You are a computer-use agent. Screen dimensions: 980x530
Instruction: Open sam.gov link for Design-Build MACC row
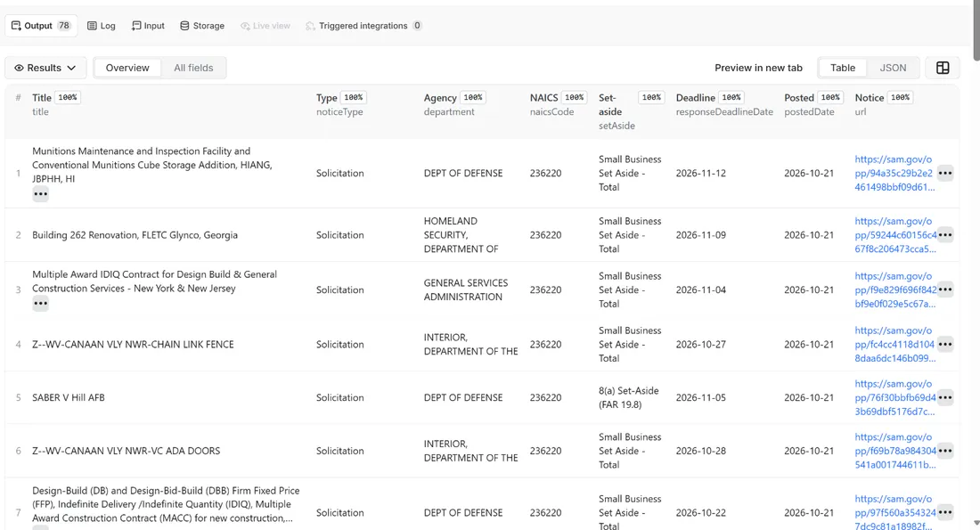pyautogui.click(x=895, y=511)
